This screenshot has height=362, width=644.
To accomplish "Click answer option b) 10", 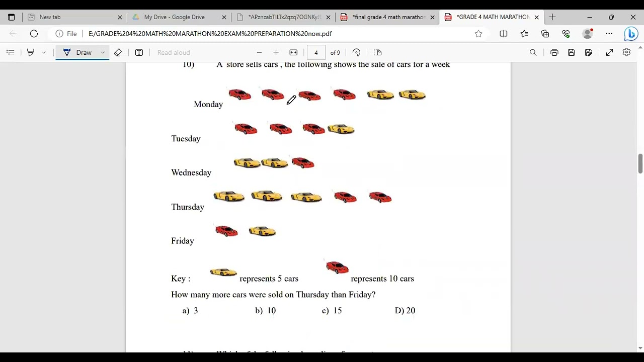I will [x=266, y=311].
